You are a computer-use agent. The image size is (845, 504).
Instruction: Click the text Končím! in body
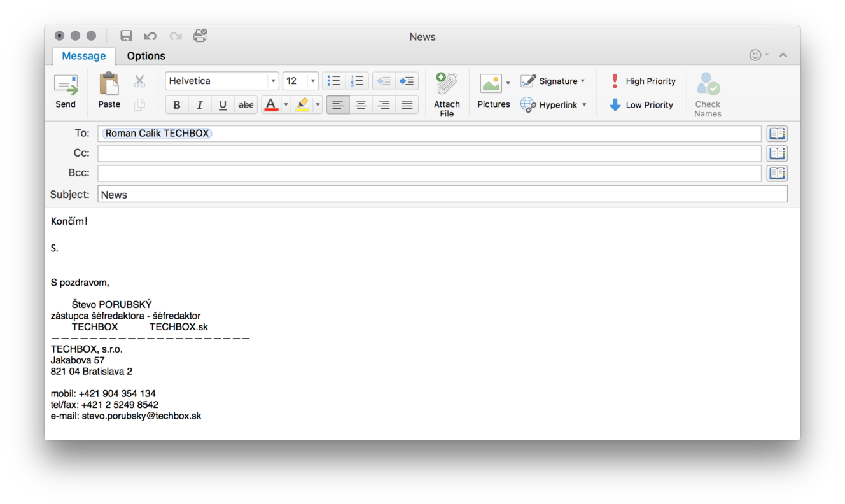[x=69, y=221]
